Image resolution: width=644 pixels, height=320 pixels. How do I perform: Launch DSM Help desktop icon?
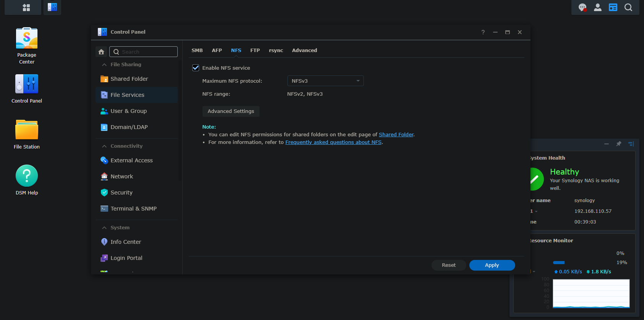point(27,176)
